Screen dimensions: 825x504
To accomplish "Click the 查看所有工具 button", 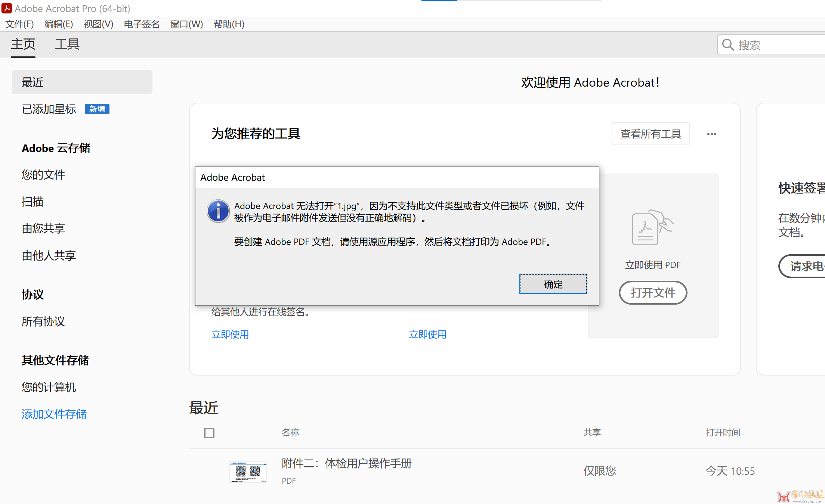I will click(x=651, y=134).
